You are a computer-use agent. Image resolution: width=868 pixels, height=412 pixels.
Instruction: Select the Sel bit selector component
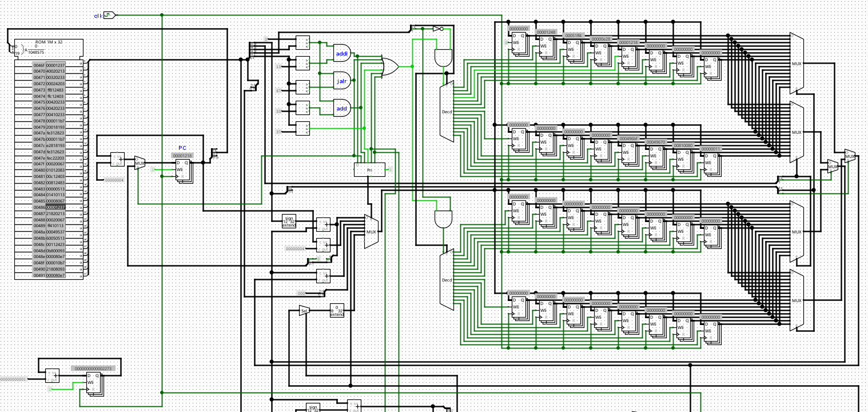click(304, 311)
